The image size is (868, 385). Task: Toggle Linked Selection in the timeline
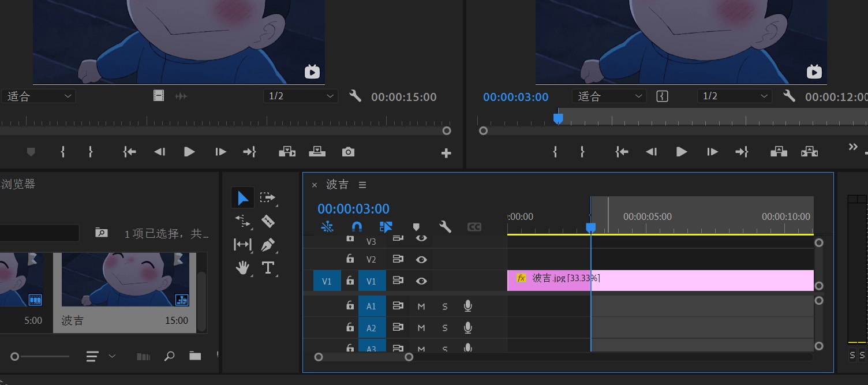click(x=386, y=227)
